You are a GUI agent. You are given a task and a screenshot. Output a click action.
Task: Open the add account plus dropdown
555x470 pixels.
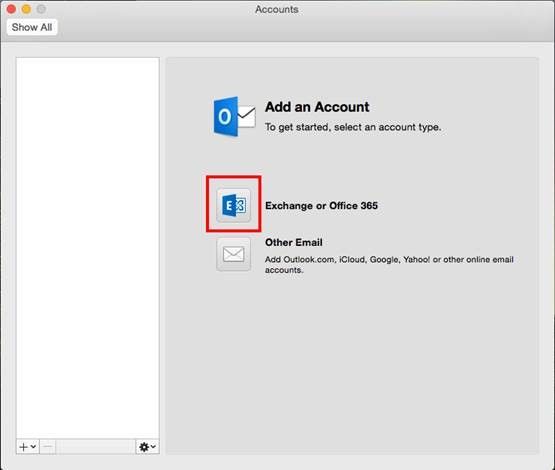pyautogui.click(x=28, y=447)
